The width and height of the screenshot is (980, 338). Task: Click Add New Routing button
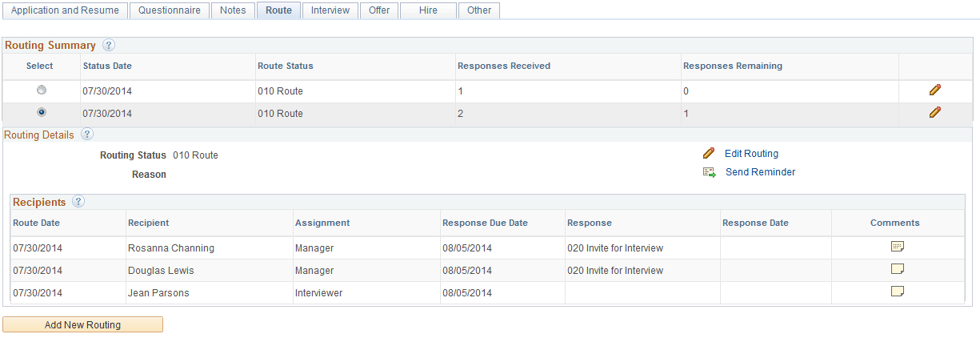pos(82,325)
